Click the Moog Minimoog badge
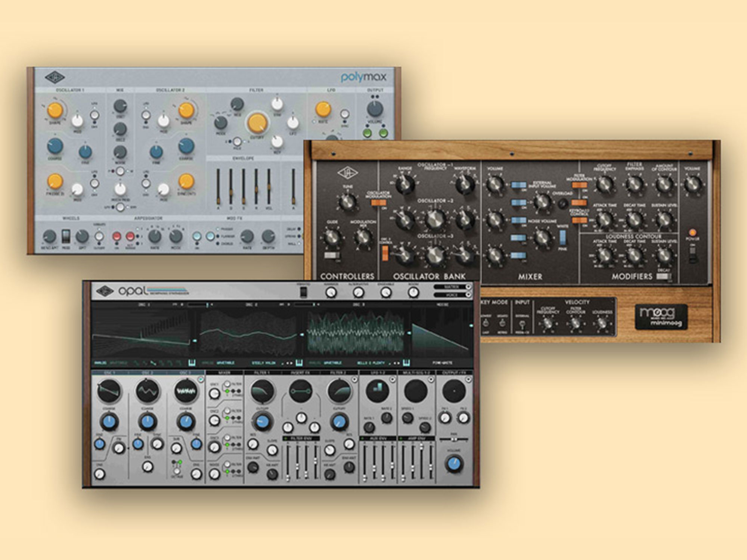 (661, 316)
